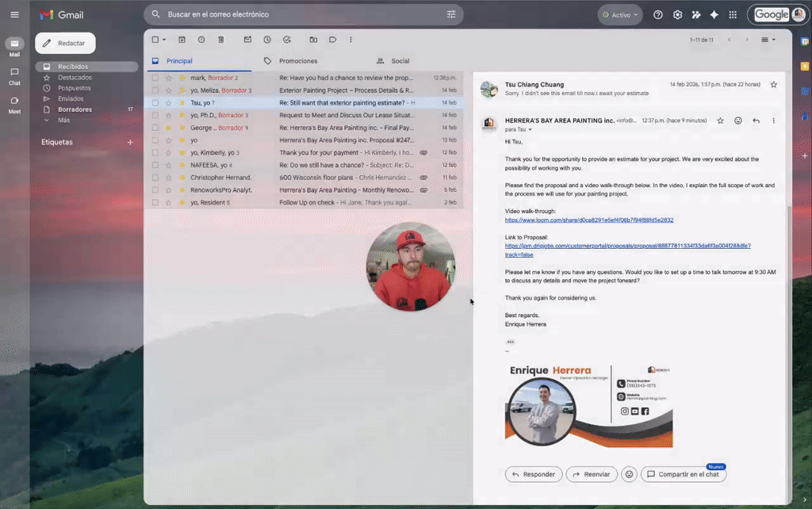
Task: Snooze the conversation with the clock icon
Action: pos(267,39)
